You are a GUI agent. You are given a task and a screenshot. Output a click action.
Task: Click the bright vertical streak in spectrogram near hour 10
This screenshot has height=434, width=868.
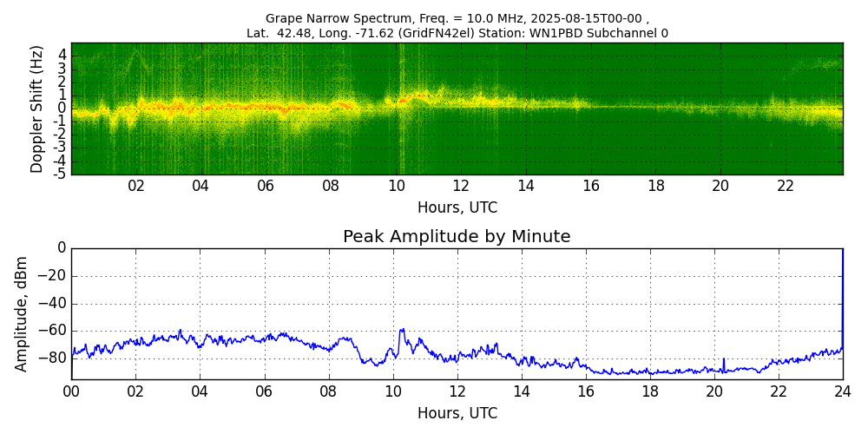point(401,108)
